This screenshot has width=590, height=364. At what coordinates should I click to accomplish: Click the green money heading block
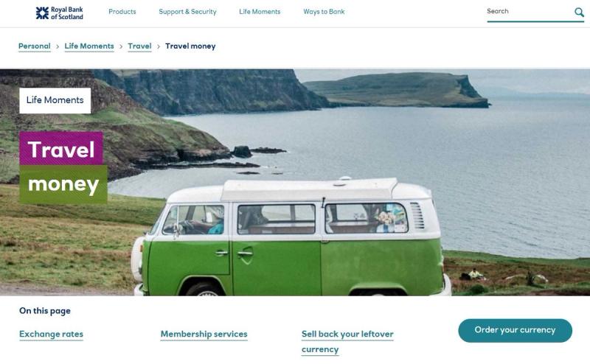[x=63, y=185]
